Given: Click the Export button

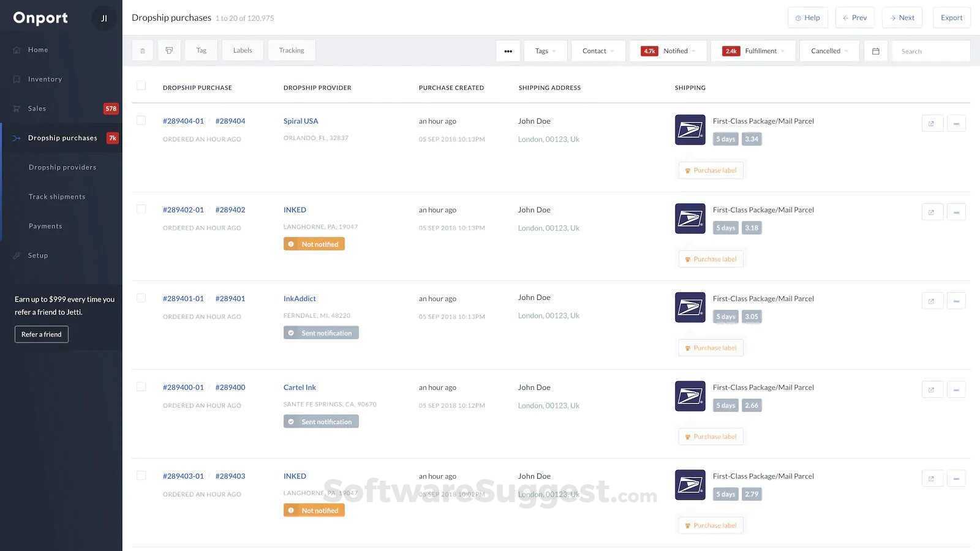Looking at the screenshot, I should coord(951,17).
